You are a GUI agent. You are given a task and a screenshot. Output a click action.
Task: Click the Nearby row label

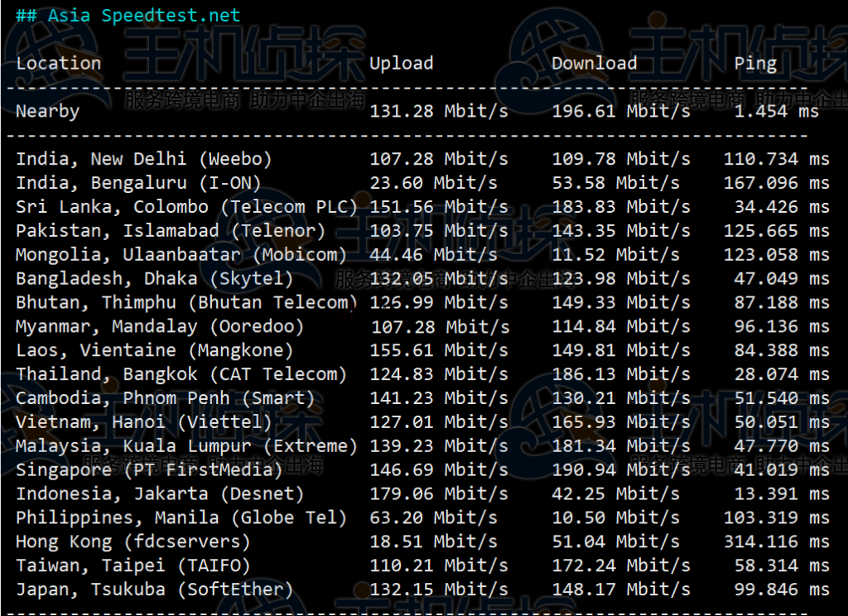point(47,112)
